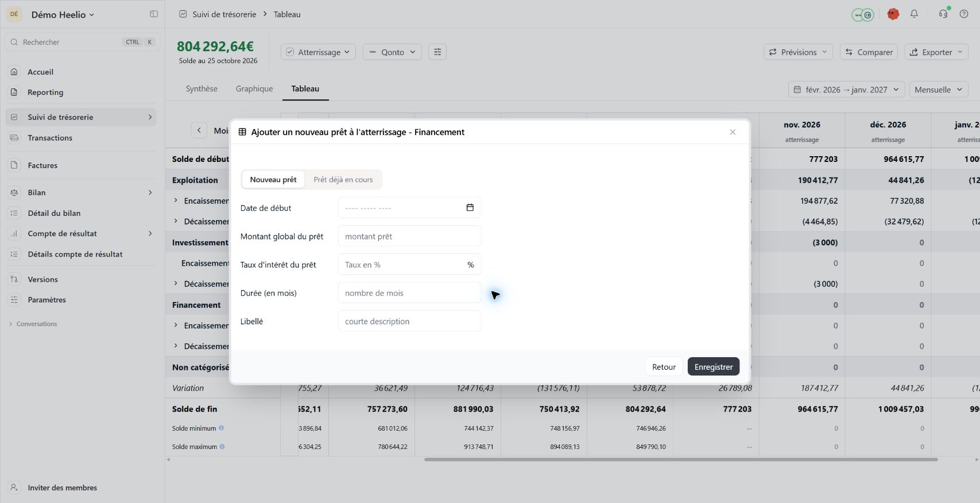This screenshot has width=980, height=503.
Task: Open Transactions in the sidebar
Action: tap(80, 138)
